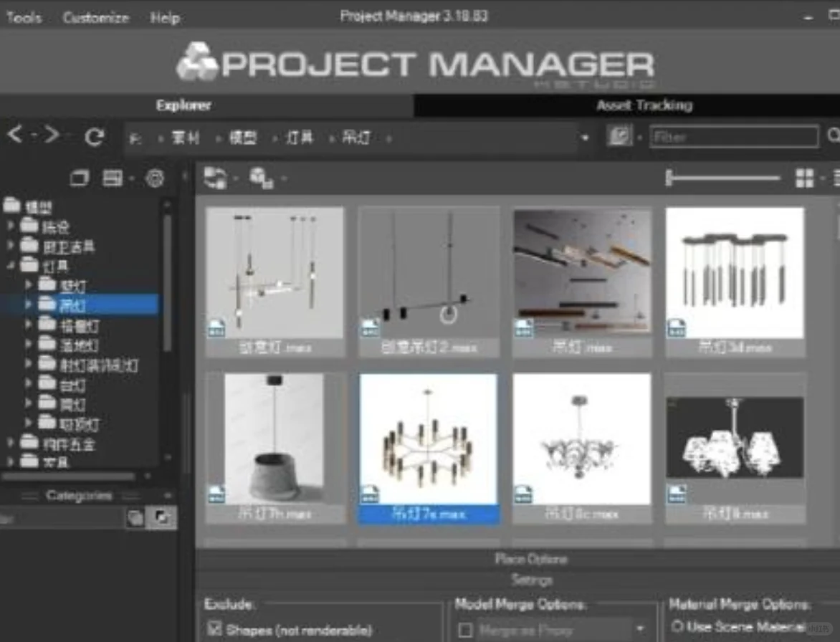840x642 pixels.
Task: Click the stacked-windows icon above the folder tree
Action: pyautogui.click(x=80, y=178)
